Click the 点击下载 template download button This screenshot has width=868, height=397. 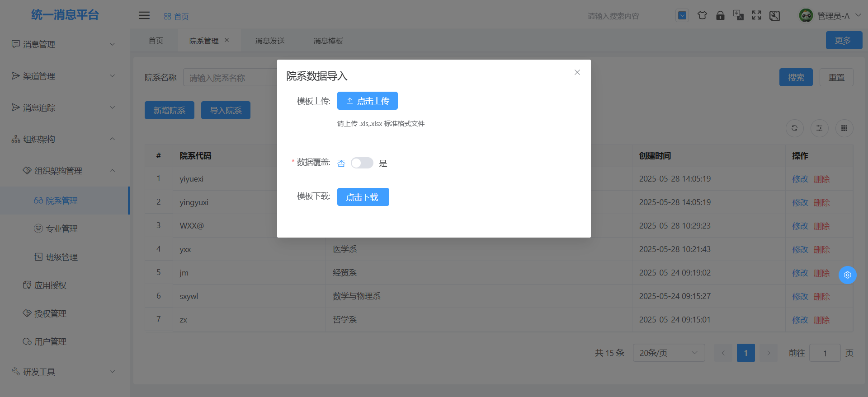(363, 197)
